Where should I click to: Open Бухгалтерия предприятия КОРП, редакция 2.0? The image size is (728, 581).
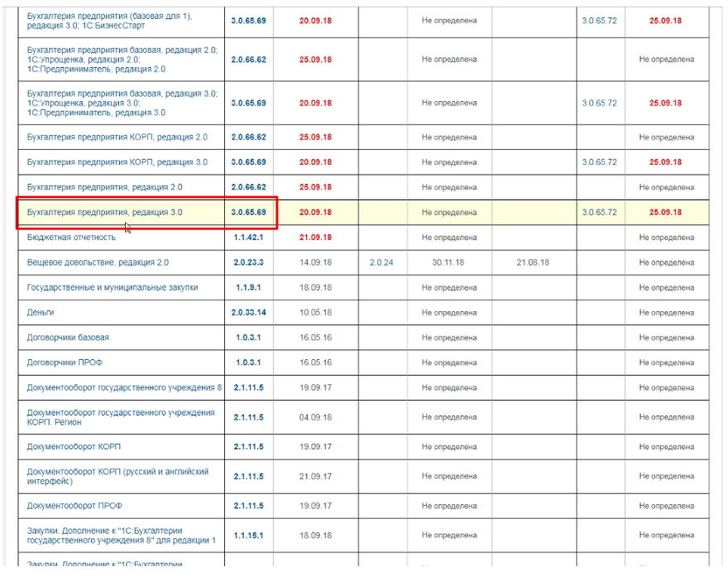click(x=117, y=137)
